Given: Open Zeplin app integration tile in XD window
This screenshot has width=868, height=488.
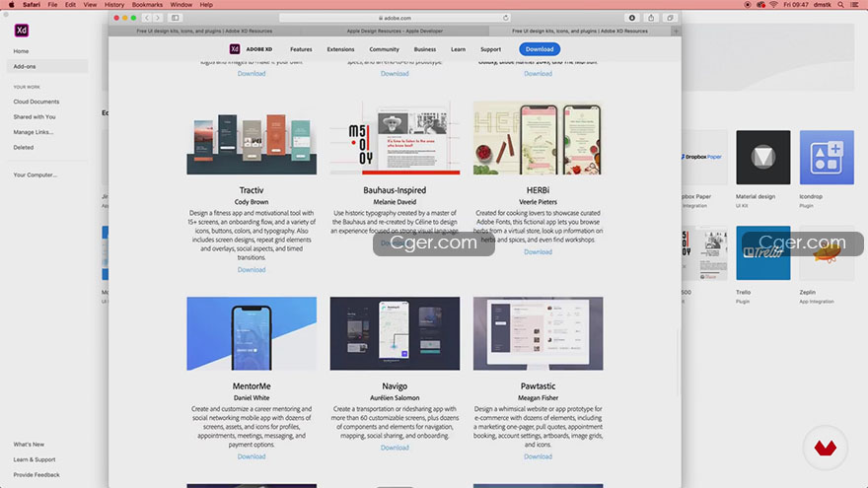Looking at the screenshot, I should click(x=827, y=252).
